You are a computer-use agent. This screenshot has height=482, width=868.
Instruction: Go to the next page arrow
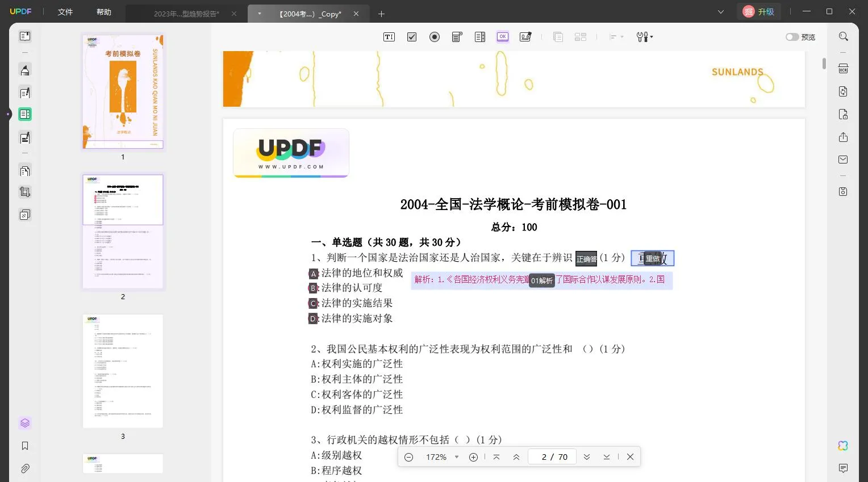point(587,457)
